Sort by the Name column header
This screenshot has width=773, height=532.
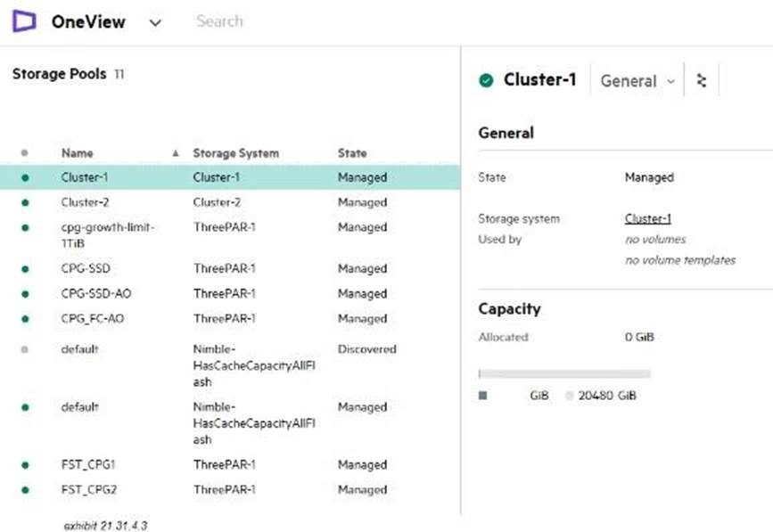click(78, 153)
